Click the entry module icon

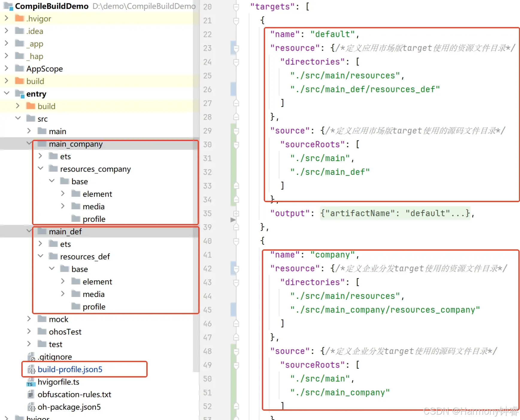coord(19,94)
